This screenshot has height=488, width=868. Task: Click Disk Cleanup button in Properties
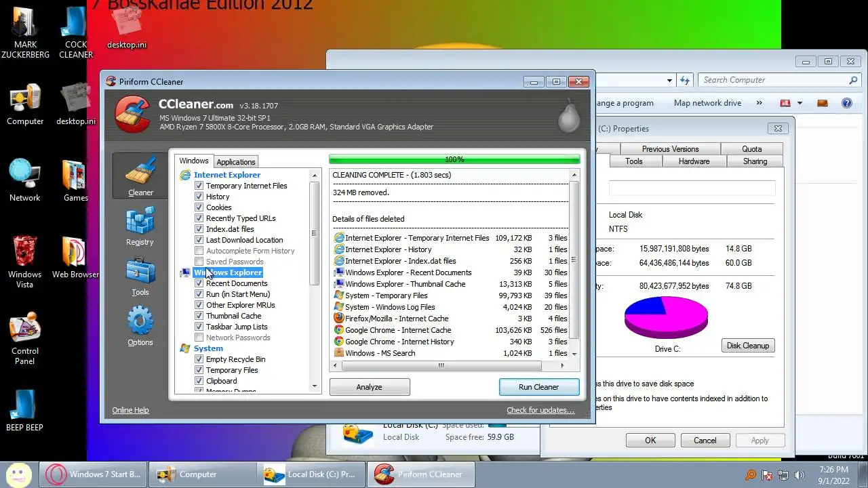point(748,346)
